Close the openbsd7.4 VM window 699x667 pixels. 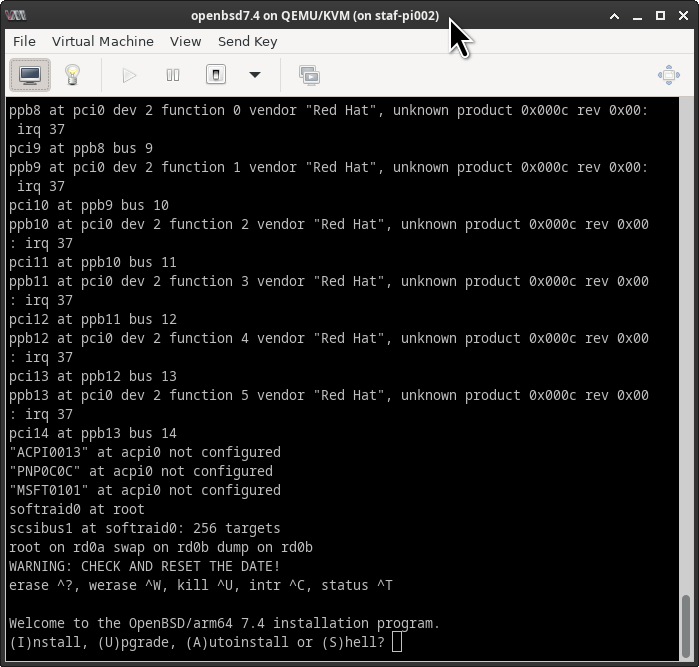click(x=682, y=15)
